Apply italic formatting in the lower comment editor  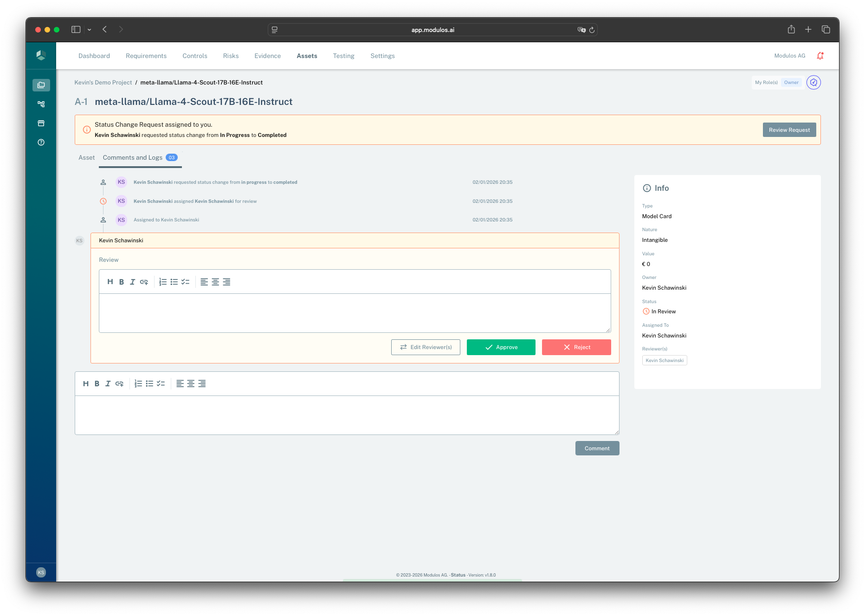click(x=108, y=383)
